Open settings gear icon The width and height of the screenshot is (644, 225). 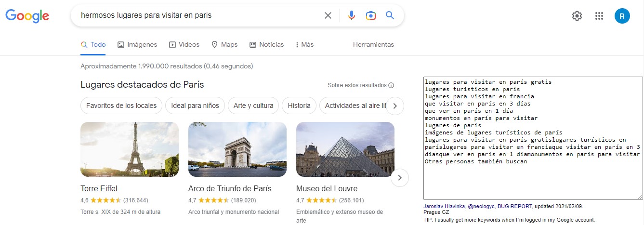coord(577,16)
